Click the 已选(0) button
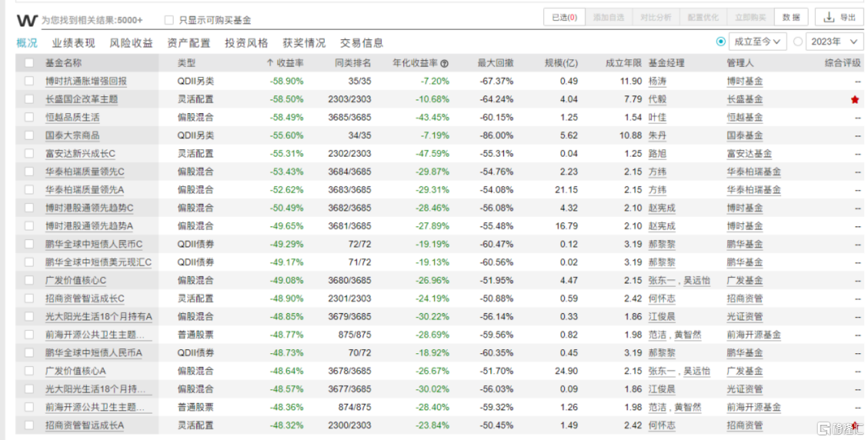Screen dimensions: 868x440 click(x=564, y=18)
